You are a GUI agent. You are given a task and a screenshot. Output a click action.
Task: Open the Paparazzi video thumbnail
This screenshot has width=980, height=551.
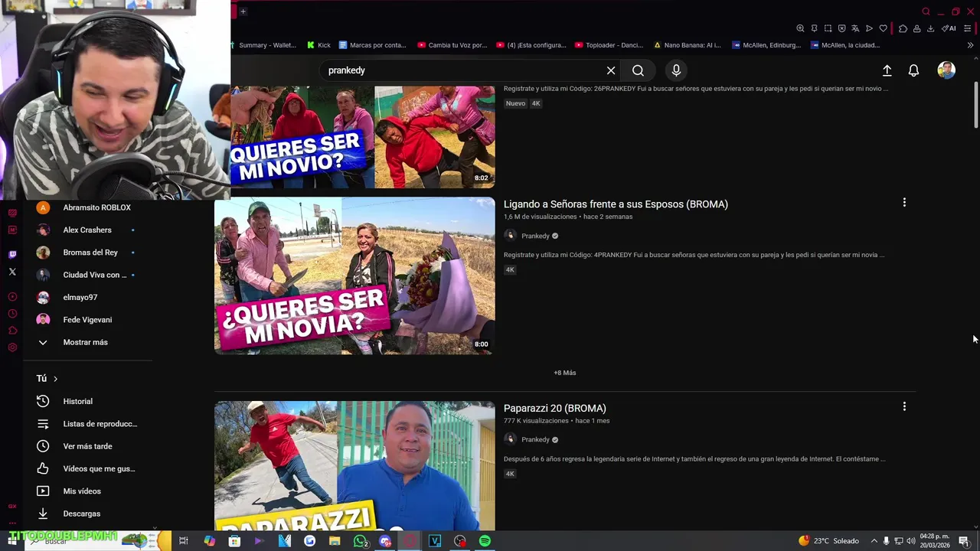pos(354,465)
